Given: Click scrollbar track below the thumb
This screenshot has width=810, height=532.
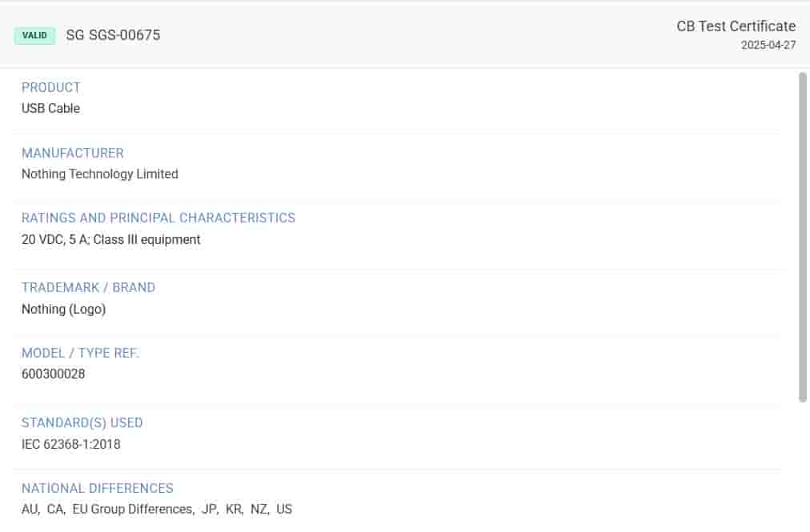Looking at the screenshot, I should 803,464.
